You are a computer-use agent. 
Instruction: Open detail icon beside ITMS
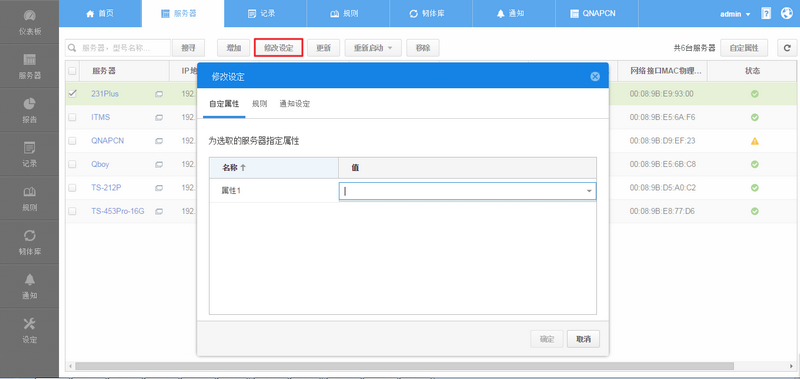pos(159,117)
